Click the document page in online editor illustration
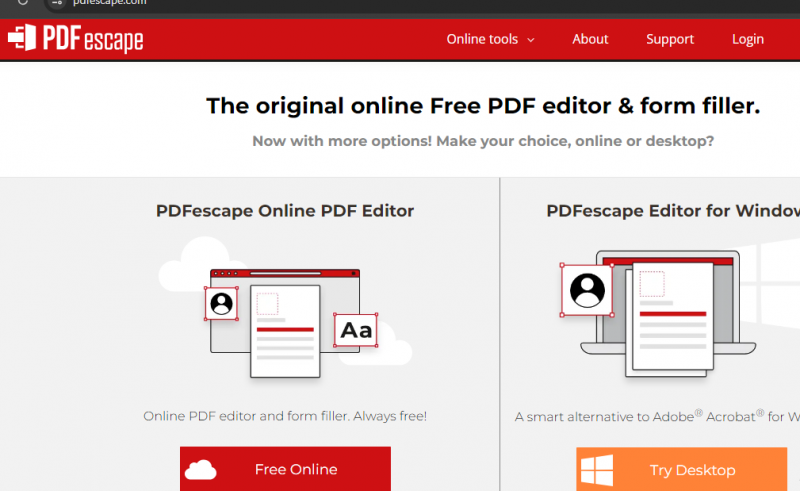Viewport: 800px width, 491px height. click(284, 332)
